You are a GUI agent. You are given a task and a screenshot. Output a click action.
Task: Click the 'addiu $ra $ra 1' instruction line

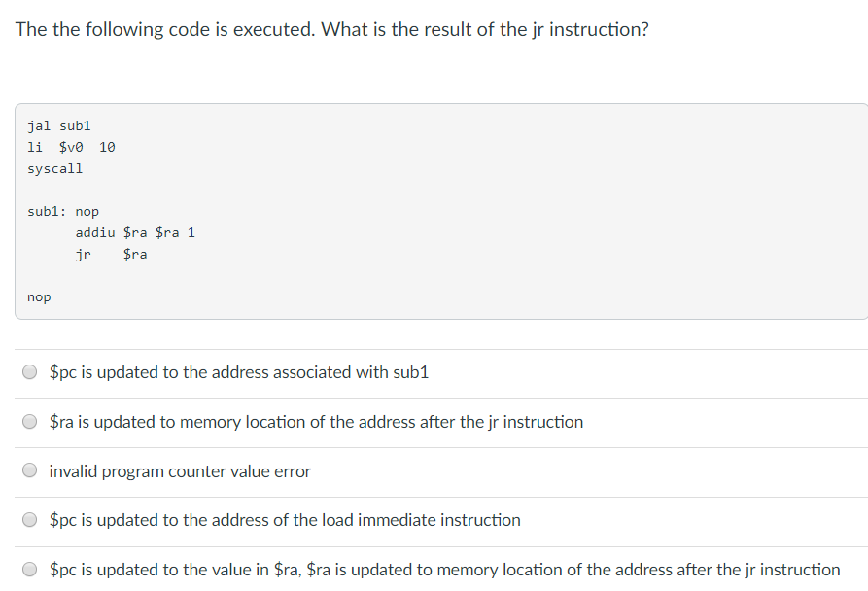click(x=135, y=232)
